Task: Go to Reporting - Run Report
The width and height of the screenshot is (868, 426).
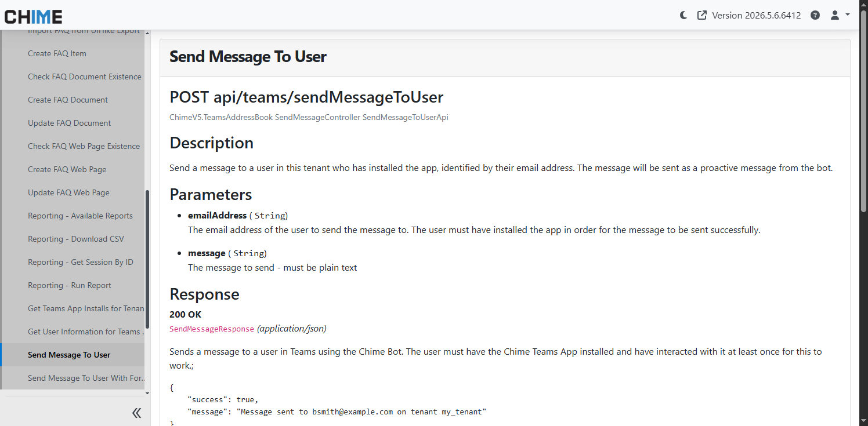Action: pyautogui.click(x=70, y=285)
